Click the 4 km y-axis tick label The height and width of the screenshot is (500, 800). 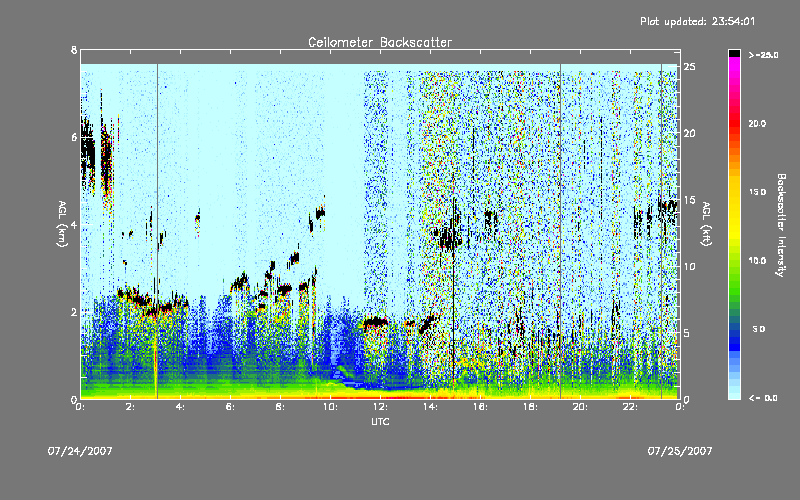(74, 224)
